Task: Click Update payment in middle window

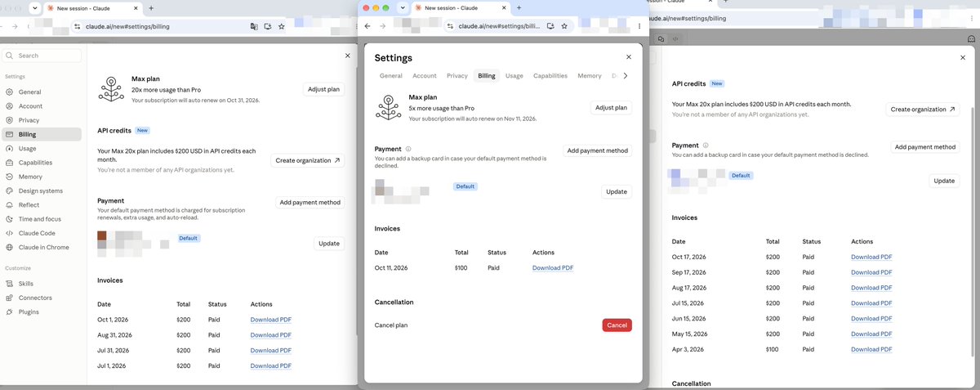Action: tap(617, 191)
